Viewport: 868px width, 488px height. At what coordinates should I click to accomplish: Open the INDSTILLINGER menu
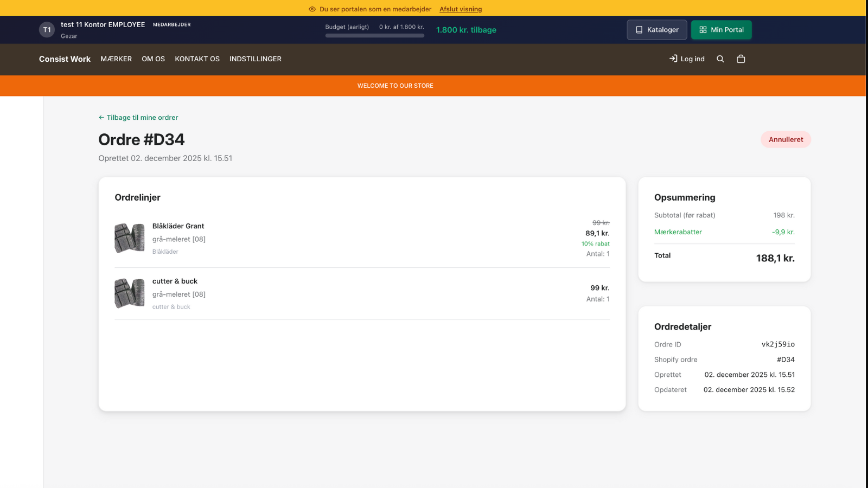[255, 59]
